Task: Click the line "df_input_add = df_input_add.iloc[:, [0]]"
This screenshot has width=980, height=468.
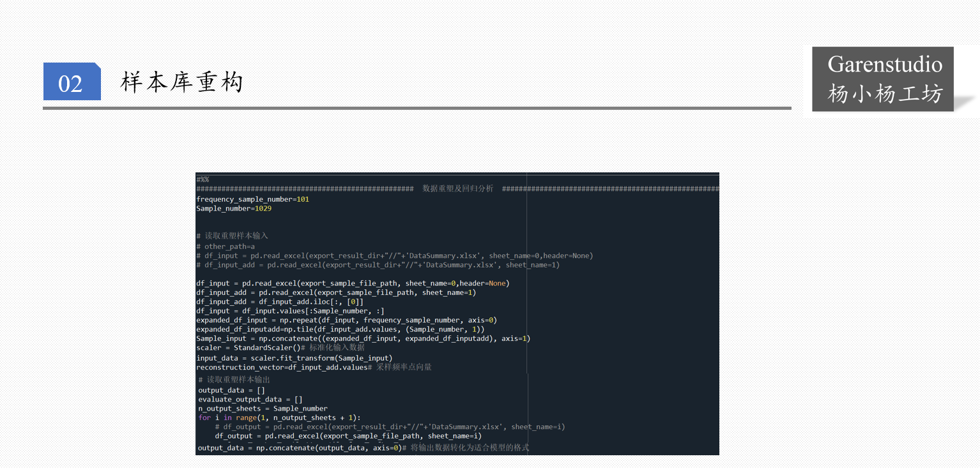Action: 280,301
